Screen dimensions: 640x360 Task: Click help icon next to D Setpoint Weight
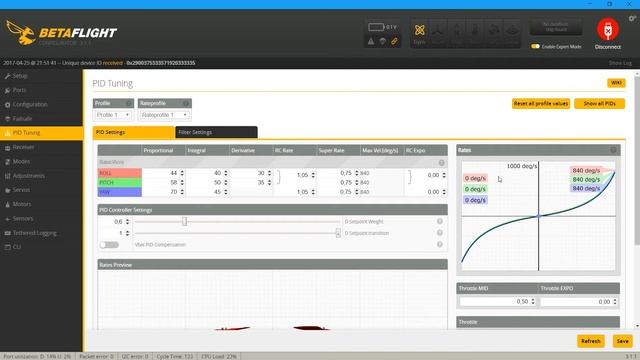click(x=440, y=221)
